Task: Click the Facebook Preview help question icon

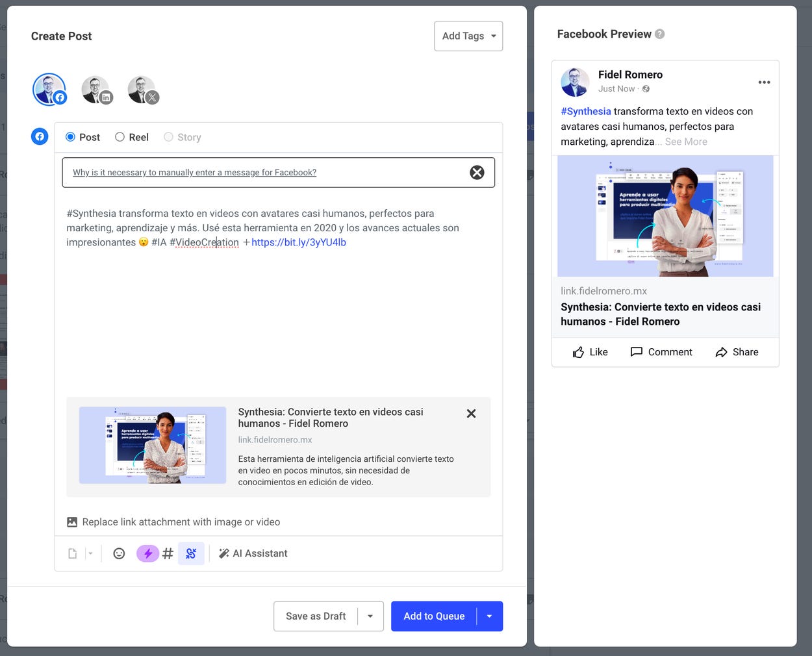Action: [x=659, y=34]
